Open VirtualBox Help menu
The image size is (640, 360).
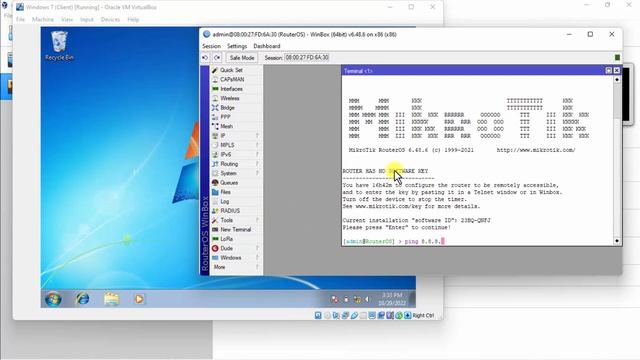[x=133, y=20]
